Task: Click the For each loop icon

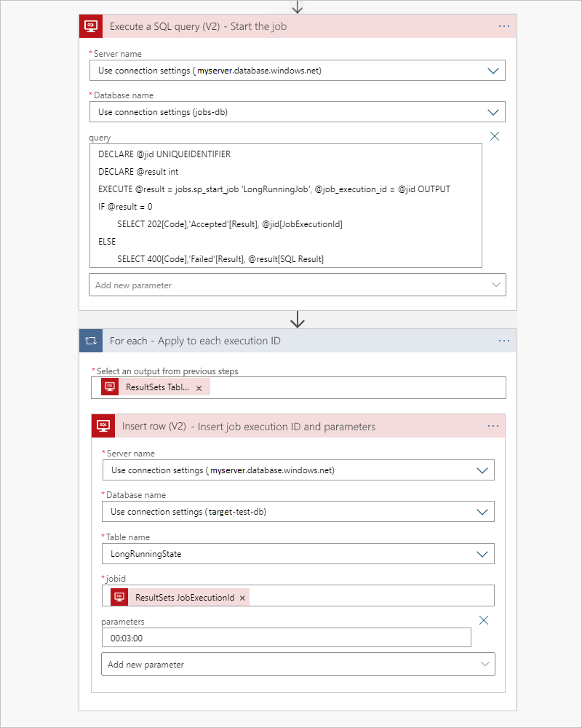Action: tap(91, 341)
